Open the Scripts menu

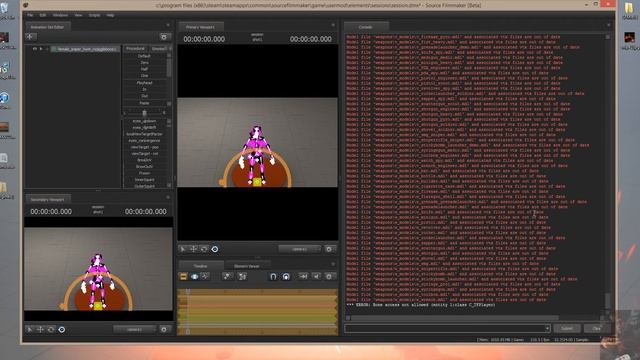[x=94, y=15]
